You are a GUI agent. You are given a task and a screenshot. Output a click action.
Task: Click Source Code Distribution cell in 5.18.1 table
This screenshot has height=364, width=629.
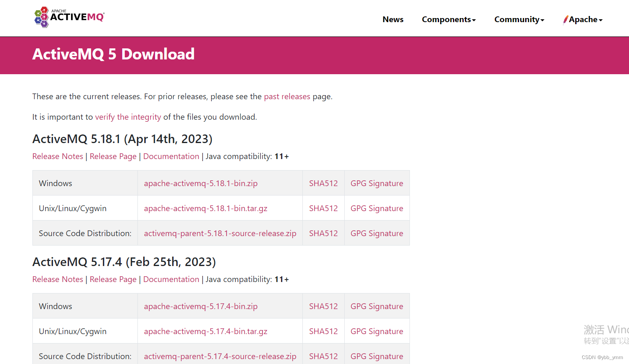(x=85, y=233)
